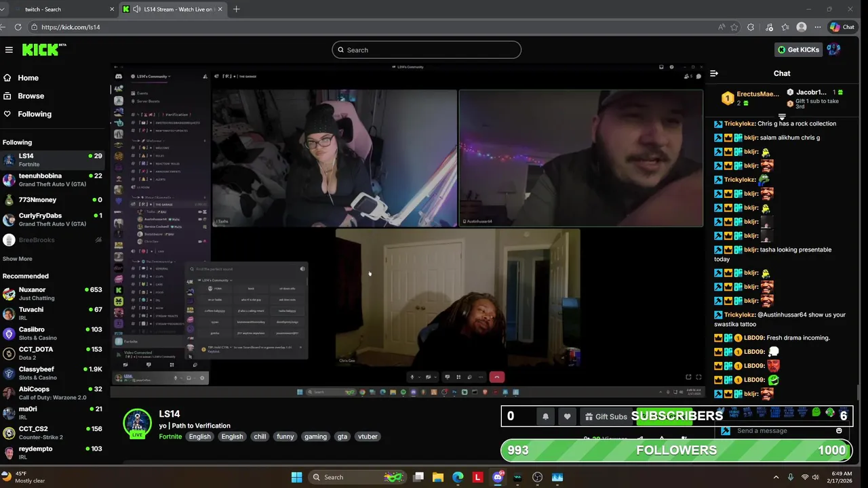Toggle the Kick sidebar hamburger menu
The image size is (868, 488).
click(9, 49)
